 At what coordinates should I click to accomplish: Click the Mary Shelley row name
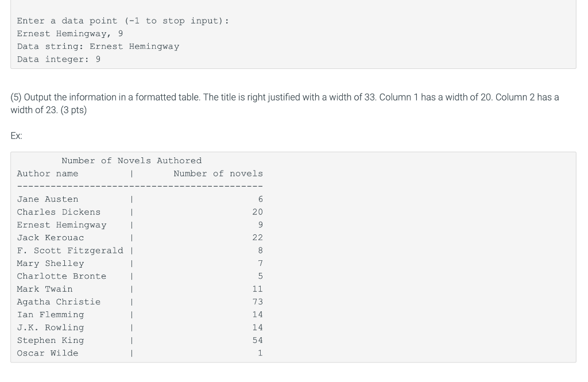51,264
